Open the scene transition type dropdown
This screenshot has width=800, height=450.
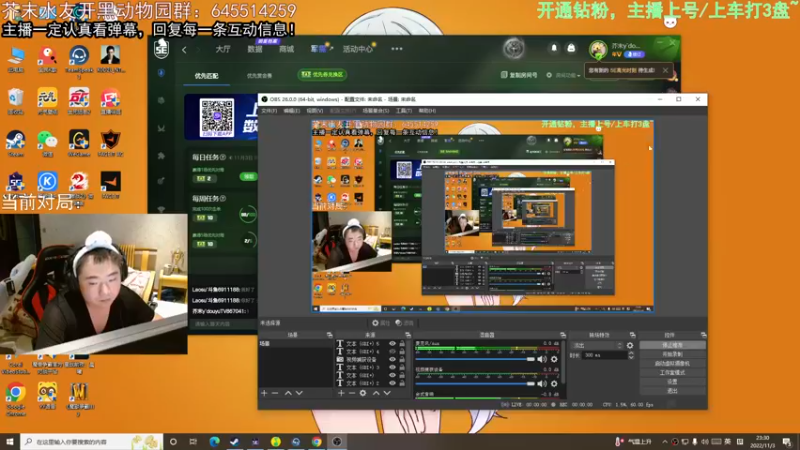click(x=596, y=345)
